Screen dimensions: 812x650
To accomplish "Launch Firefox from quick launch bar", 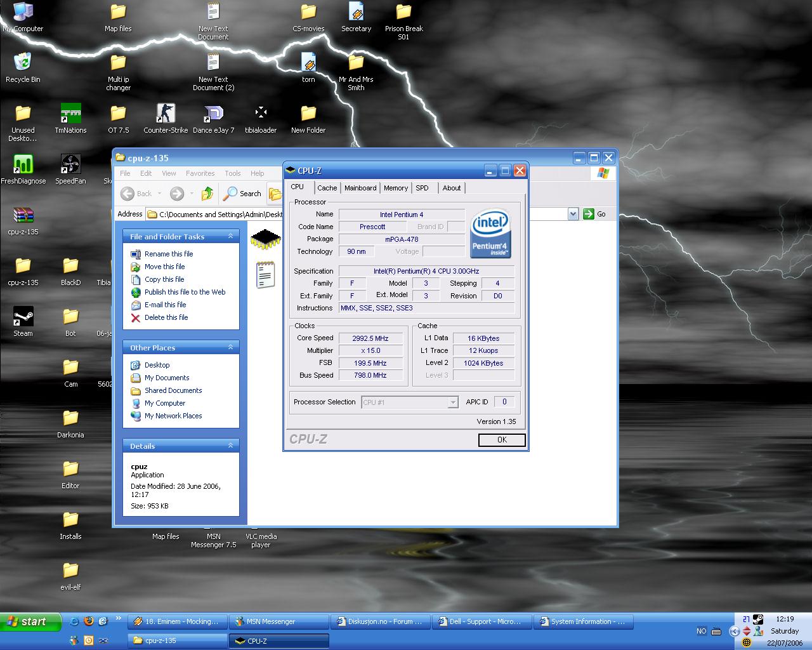I will (88, 621).
